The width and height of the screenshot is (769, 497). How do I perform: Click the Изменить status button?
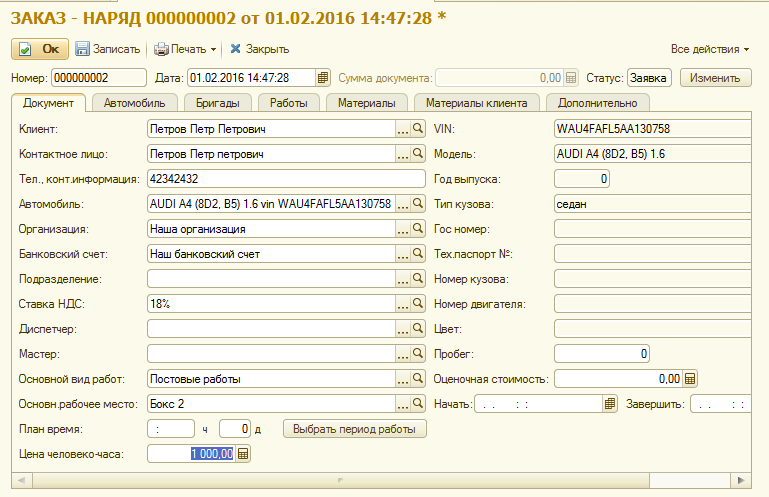point(715,78)
